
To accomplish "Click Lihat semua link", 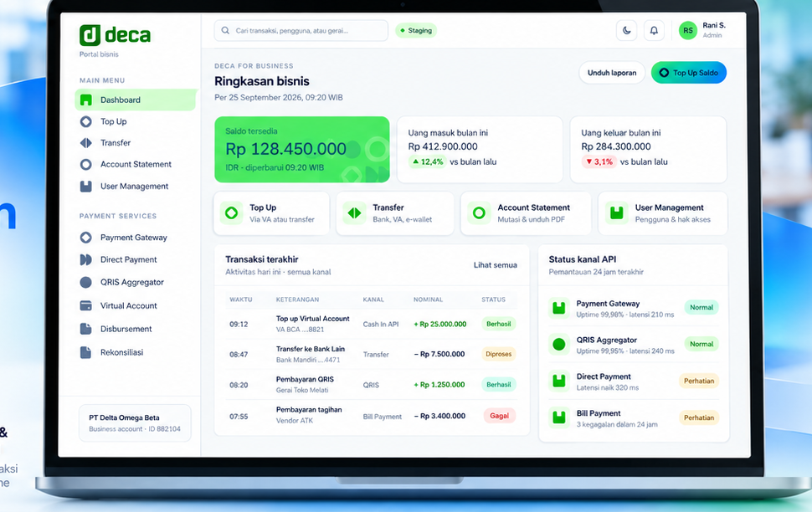I will point(495,265).
